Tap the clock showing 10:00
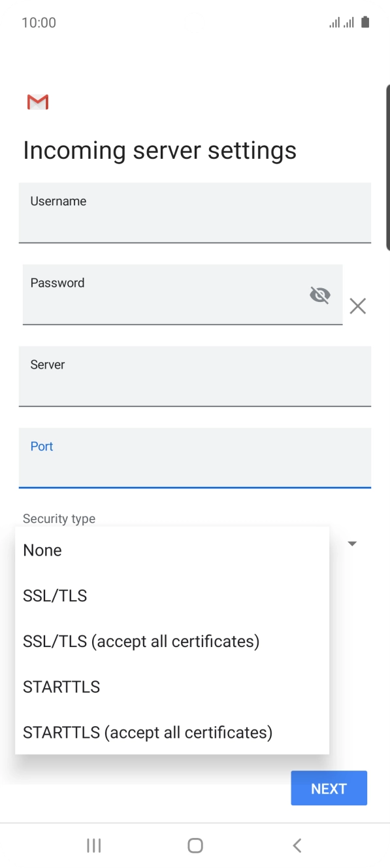This screenshot has width=390, height=868. (39, 23)
